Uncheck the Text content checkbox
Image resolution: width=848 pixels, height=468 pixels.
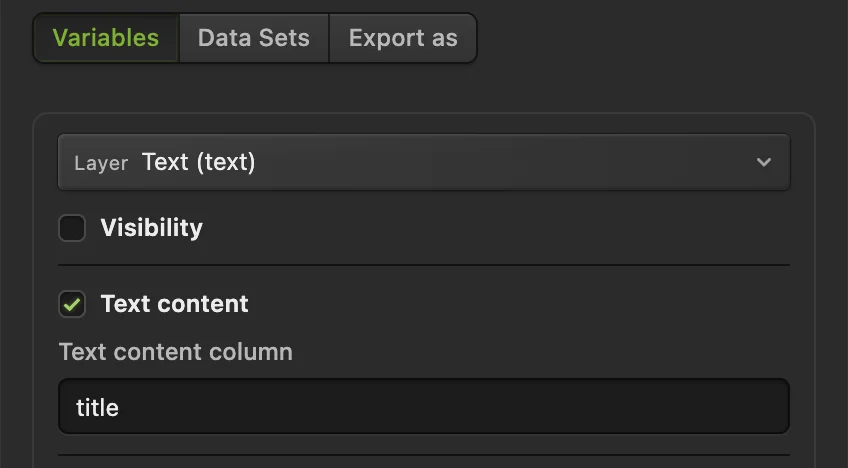pyautogui.click(x=72, y=304)
